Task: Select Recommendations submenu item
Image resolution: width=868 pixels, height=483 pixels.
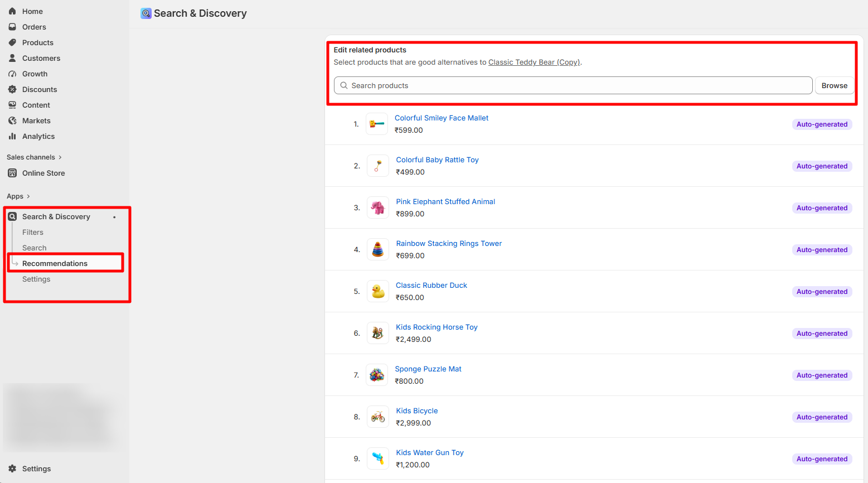Action: pyautogui.click(x=55, y=263)
